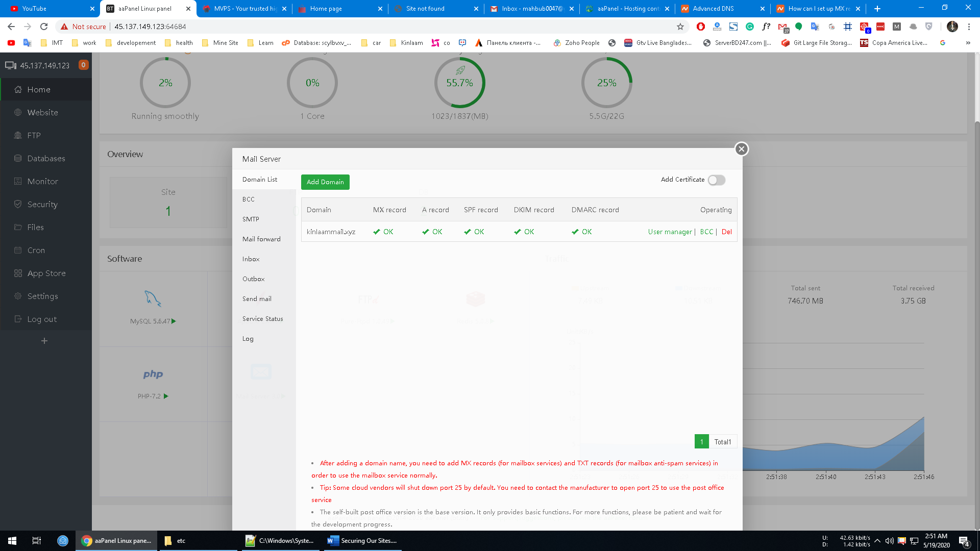
Task: Click the Windows Start button
Action: click(x=12, y=541)
